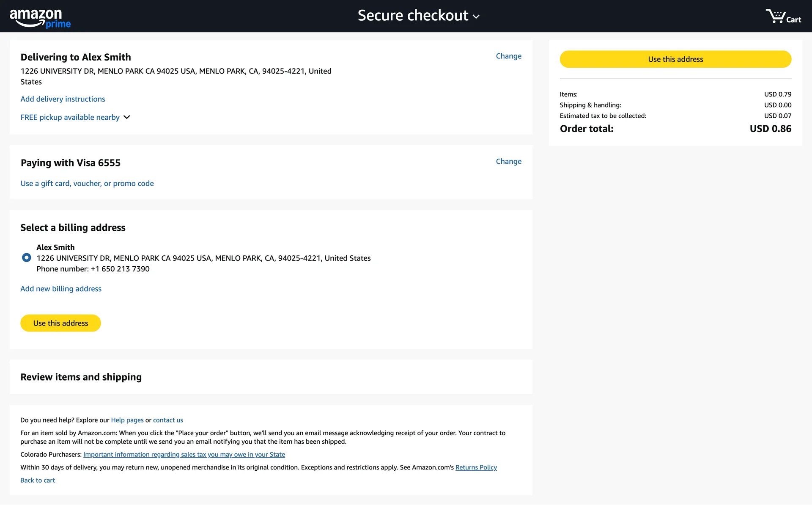
Task: Open gift card, voucher, or promo code
Action: 87,183
